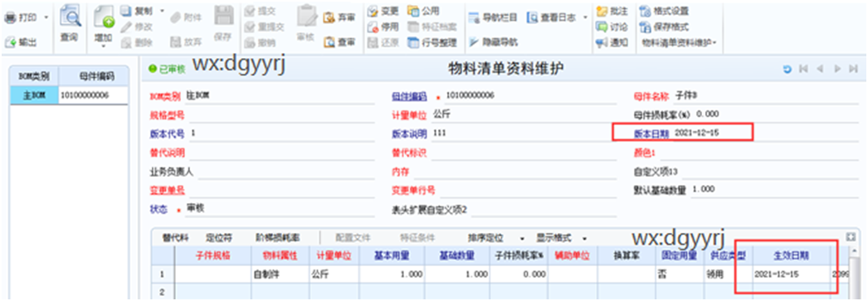This screenshot has width=868, height=301.
Task: Click the 阶梯损耗率 tab button
Action: [x=277, y=237]
